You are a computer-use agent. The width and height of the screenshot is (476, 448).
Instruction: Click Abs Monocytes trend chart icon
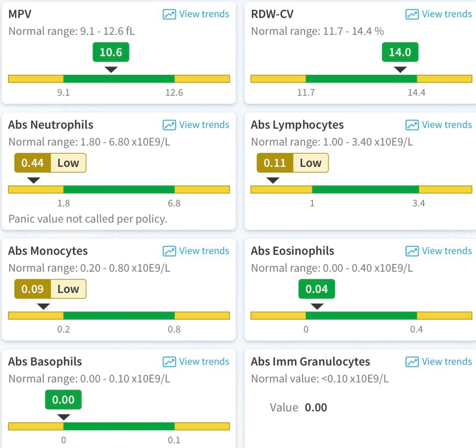pyautogui.click(x=169, y=251)
